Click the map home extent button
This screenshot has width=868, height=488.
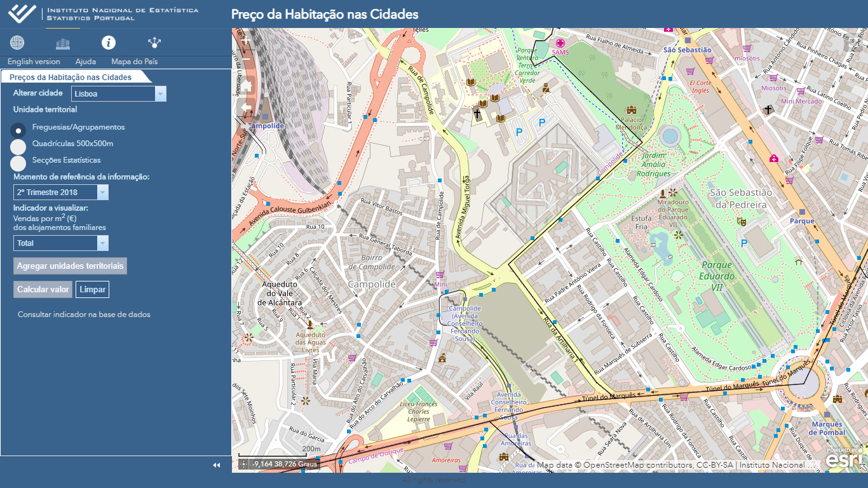tap(246, 85)
